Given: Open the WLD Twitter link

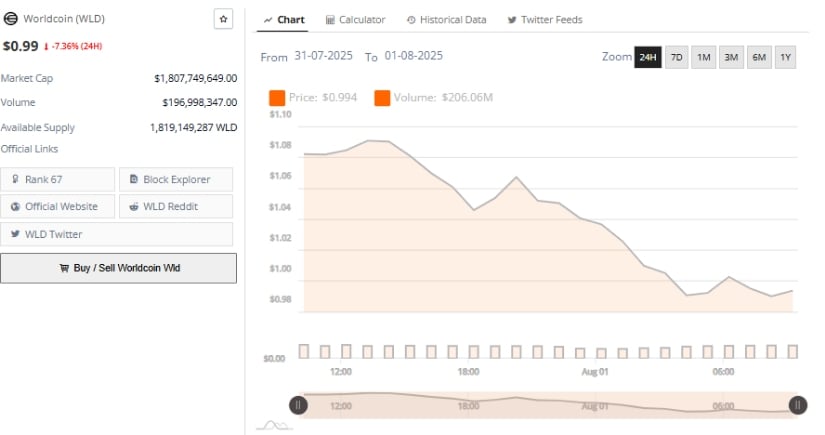Looking at the screenshot, I should click(116, 234).
